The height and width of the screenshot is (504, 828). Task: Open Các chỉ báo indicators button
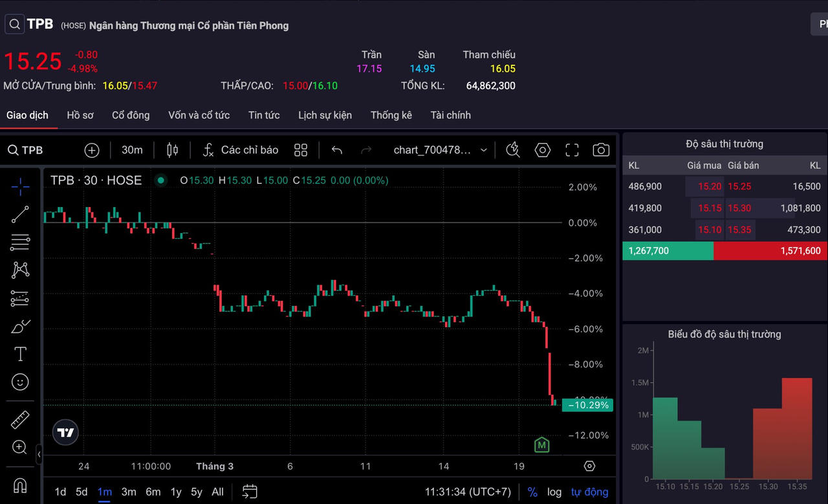click(x=241, y=150)
